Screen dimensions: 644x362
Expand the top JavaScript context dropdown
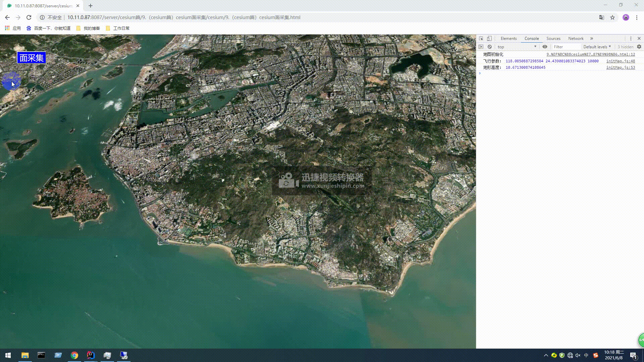[517, 47]
